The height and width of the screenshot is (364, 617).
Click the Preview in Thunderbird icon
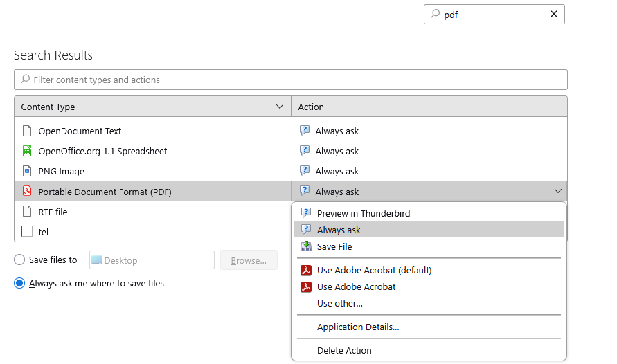(x=306, y=213)
